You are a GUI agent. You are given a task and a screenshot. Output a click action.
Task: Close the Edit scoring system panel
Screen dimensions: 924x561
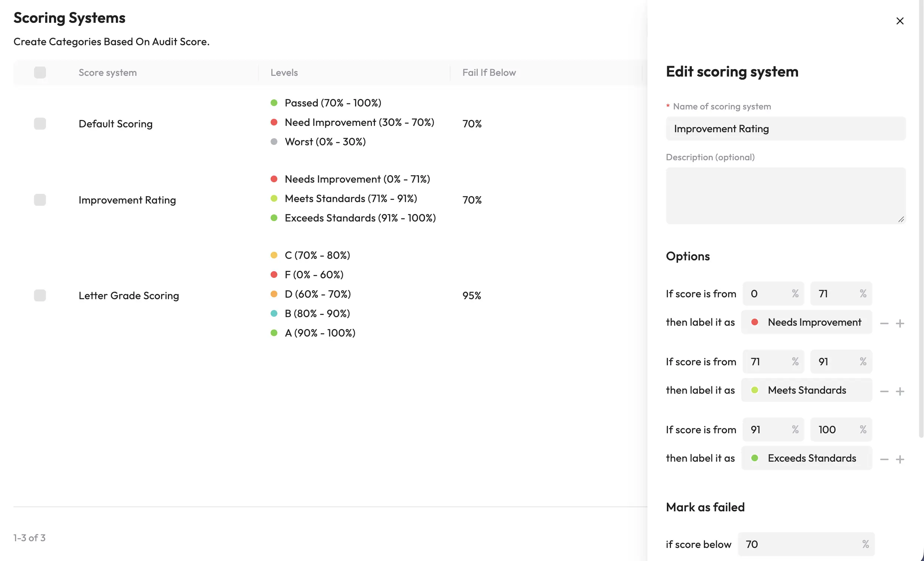[x=900, y=21]
